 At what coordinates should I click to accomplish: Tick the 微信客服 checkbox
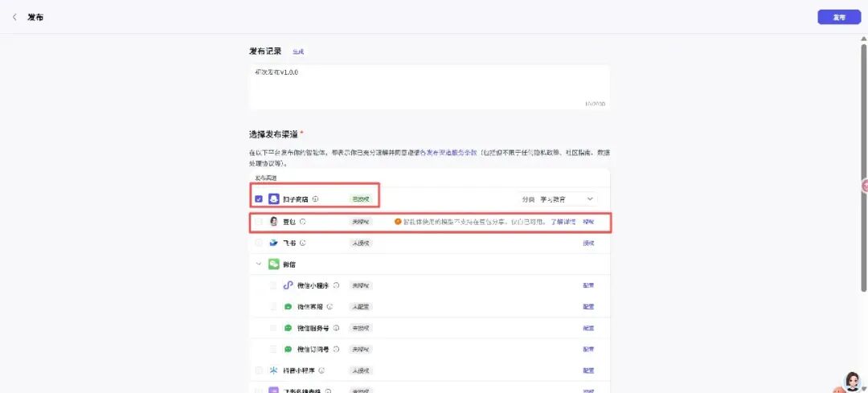273,307
